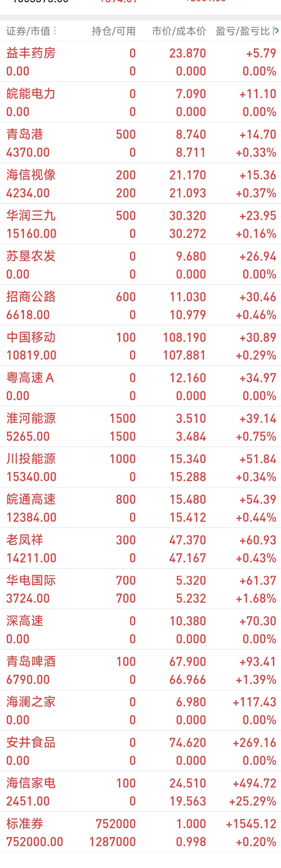The height and width of the screenshot is (868, 281).
Task: Tap the 青岛啤酒 stock entry
Action: (140, 670)
